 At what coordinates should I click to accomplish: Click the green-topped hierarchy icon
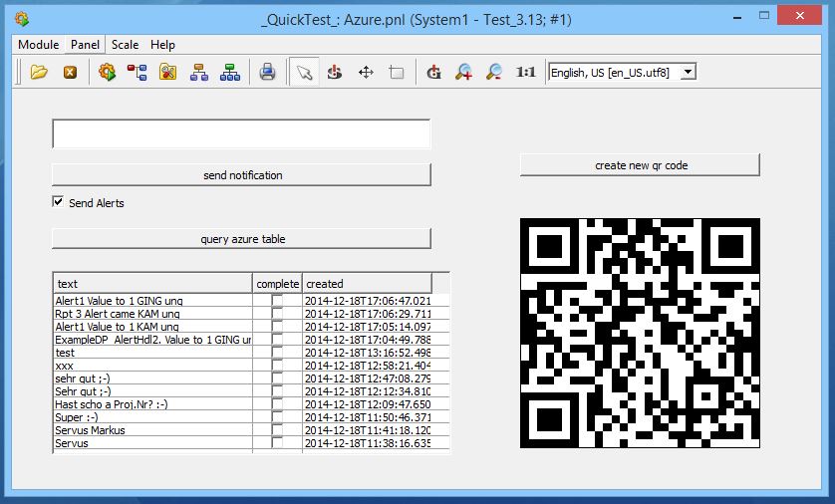click(229, 72)
